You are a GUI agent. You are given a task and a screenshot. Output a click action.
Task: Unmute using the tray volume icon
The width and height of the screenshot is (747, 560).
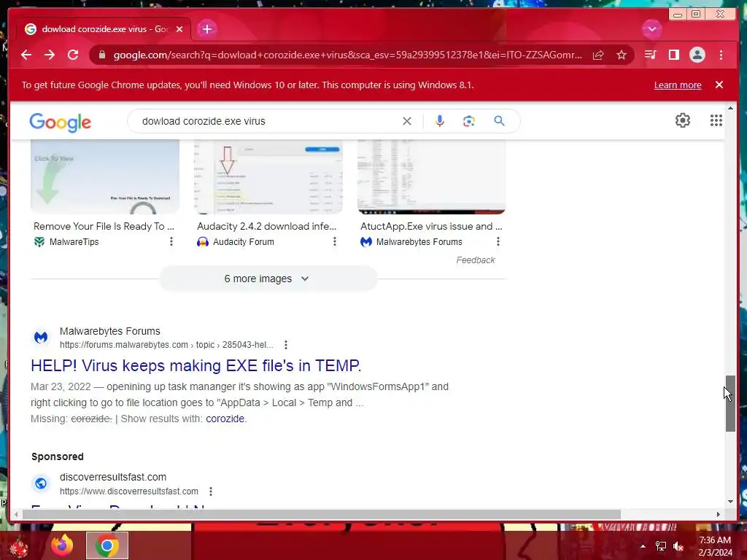(678, 546)
